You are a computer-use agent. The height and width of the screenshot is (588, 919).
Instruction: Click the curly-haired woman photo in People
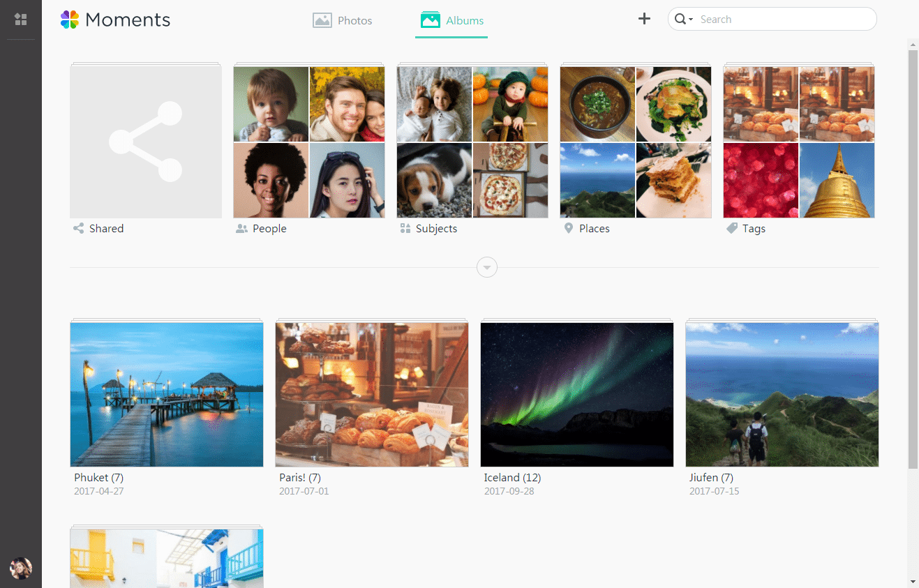pyautogui.click(x=271, y=181)
